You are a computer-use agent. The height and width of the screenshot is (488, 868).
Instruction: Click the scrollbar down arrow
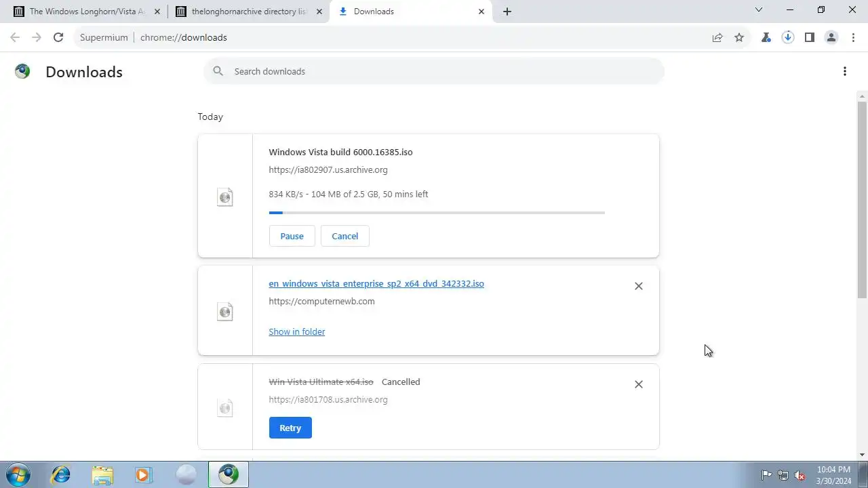[x=863, y=455]
